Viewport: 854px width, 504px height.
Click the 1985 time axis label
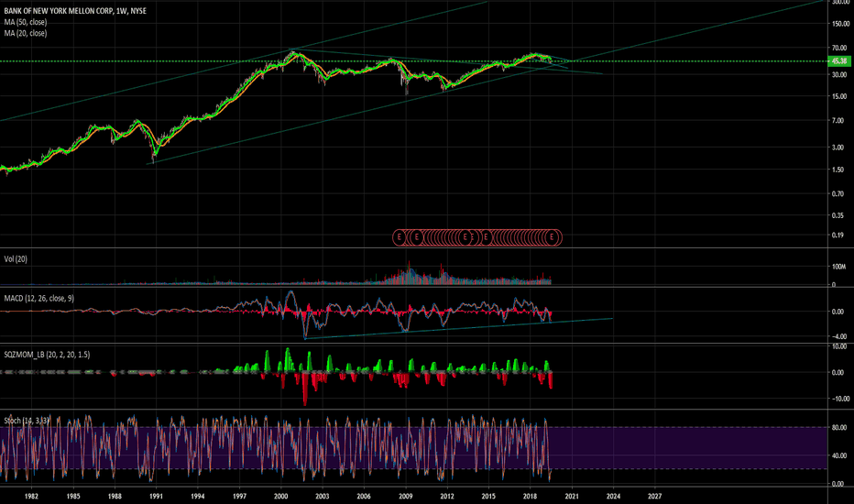(73, 497)
